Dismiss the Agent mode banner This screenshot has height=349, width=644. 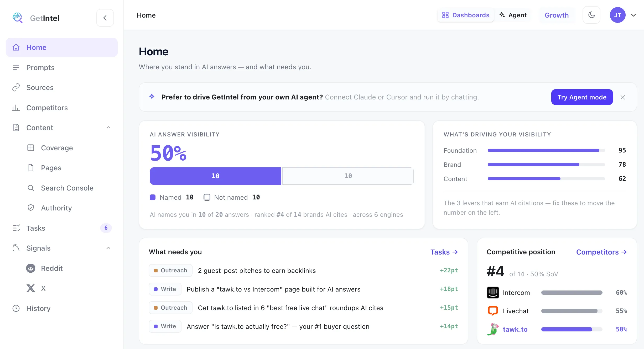point(622,97)
